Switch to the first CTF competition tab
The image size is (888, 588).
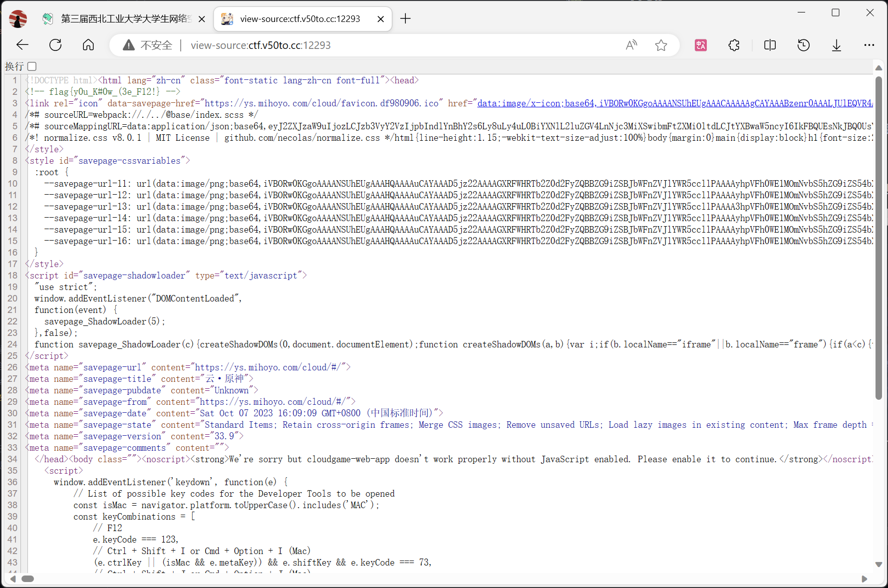(124, 19)
